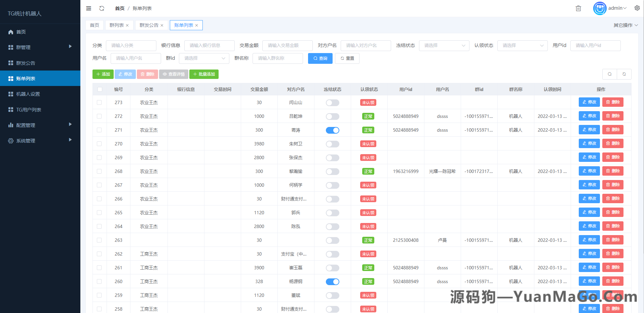Viewport: 644px width, 313px height.
Task: Select the 机器人设置 sidebar icon
Action: (x=10, y=94)
